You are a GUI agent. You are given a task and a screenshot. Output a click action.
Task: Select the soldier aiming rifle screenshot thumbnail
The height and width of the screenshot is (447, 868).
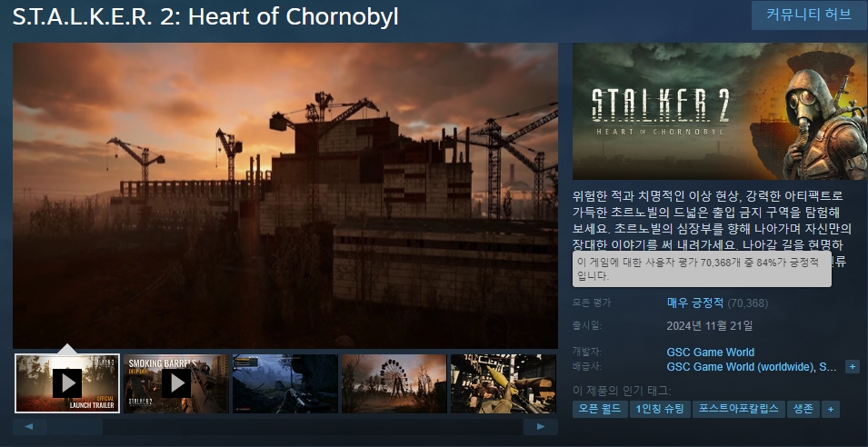[x=285, y=383]
